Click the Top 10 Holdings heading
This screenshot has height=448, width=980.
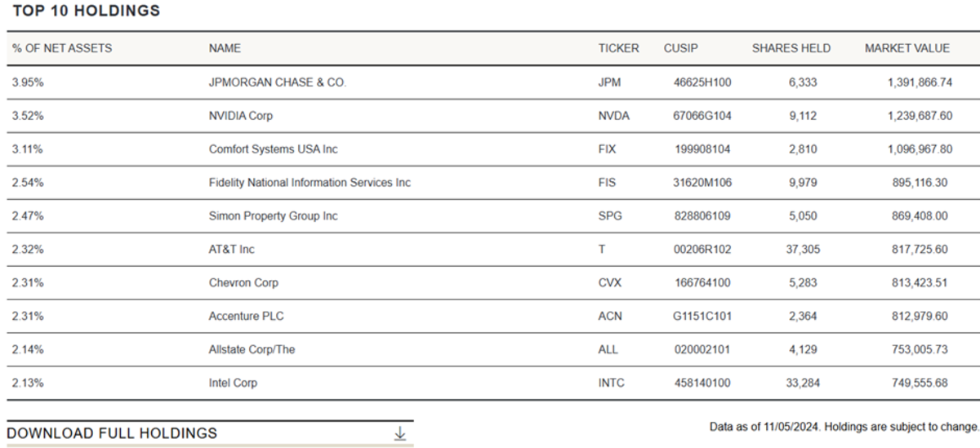coord(87,11)
